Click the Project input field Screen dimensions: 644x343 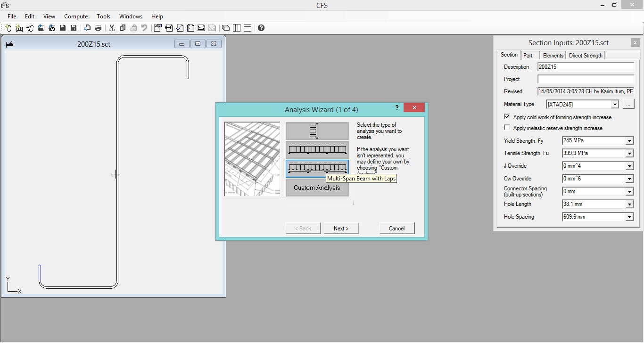click(x=586, y=79)
